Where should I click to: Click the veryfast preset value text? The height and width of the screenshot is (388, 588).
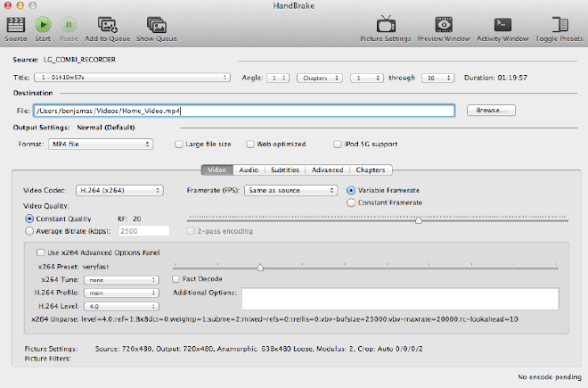95,267
